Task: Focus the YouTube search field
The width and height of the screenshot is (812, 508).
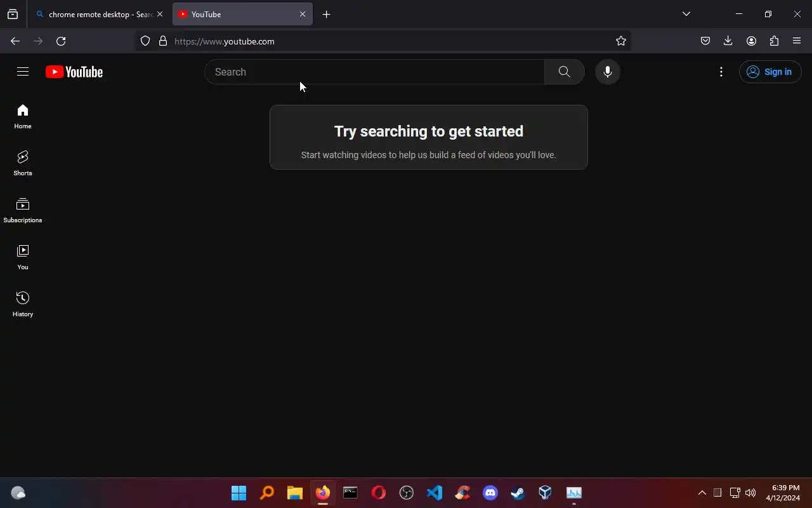Action: tap(374, 72)
